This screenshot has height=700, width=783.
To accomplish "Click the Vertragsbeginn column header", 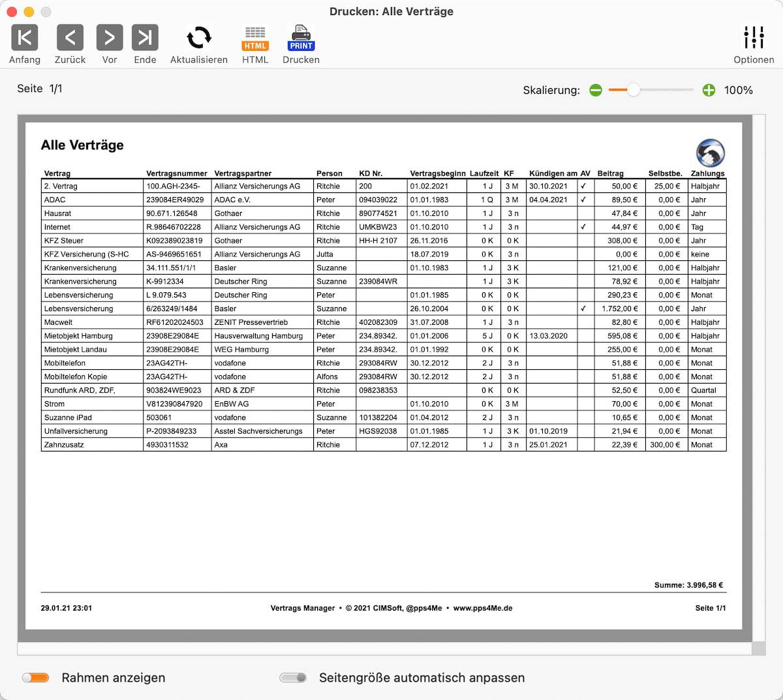I will click(x=438, y=174).
